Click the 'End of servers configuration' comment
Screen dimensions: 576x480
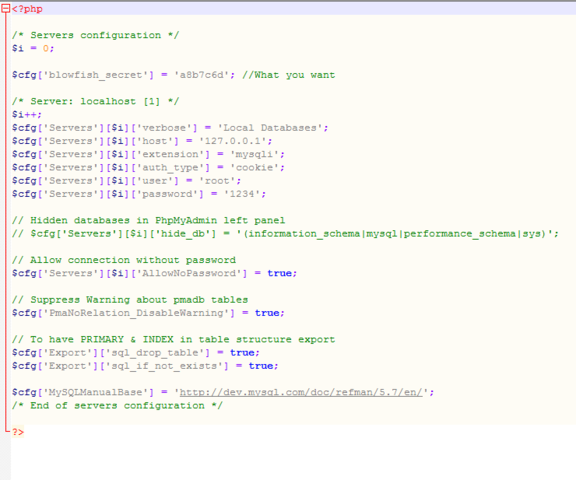pyautogui.click(x=117, y=405)
